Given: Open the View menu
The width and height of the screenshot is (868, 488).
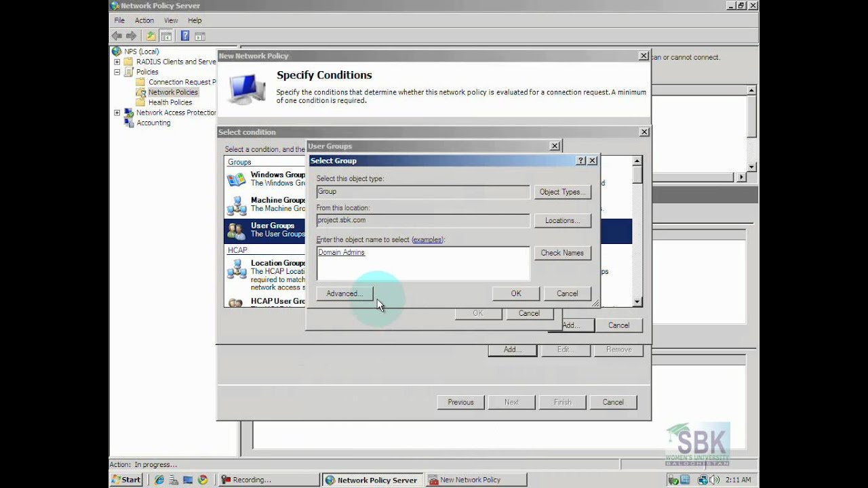Looking at the screenshot, I should point(171,20).
